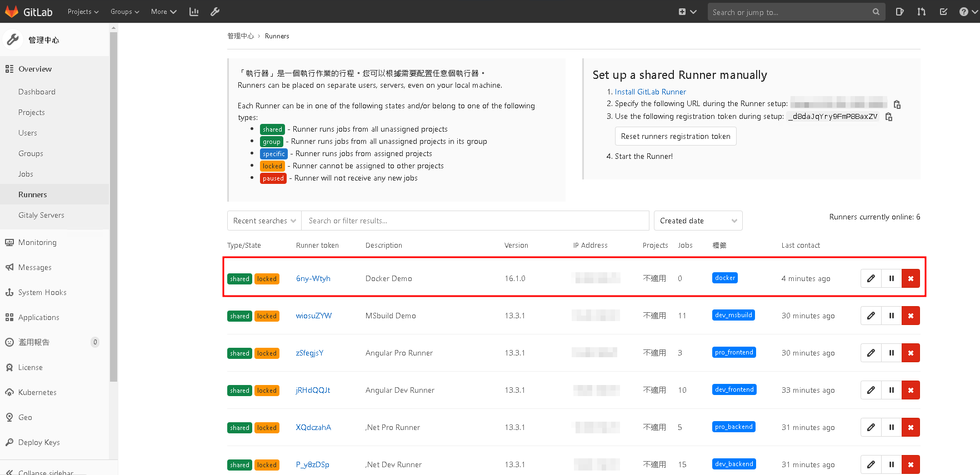Remove the Docker Demo runner
Viewport: 980px width, 475px height.
911,278
